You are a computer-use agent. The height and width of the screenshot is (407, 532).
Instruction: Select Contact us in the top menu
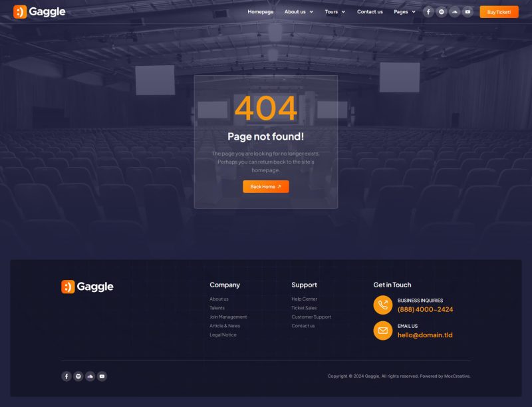pyautogui.click(x=370, y=12)
